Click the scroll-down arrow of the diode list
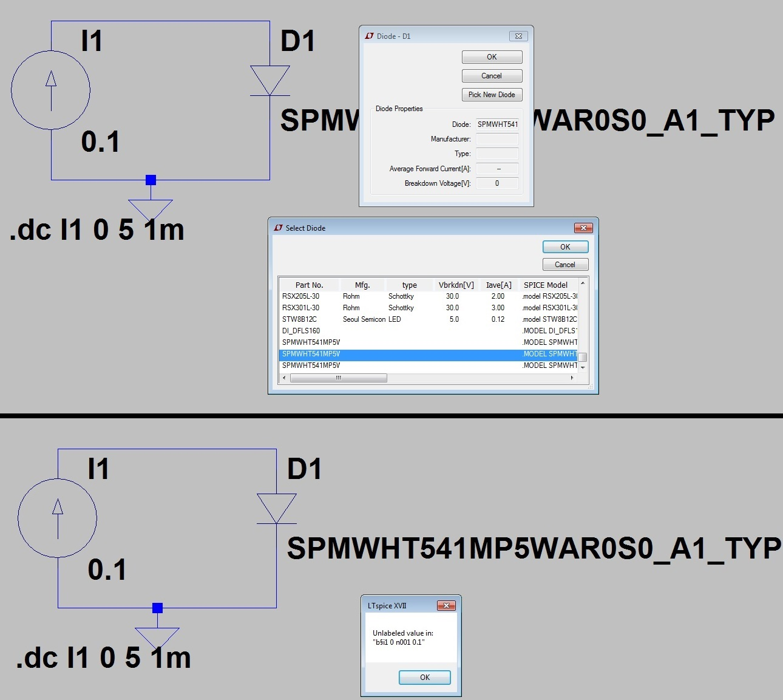Viewport: 783px width, 700px height. coord(583,367)
